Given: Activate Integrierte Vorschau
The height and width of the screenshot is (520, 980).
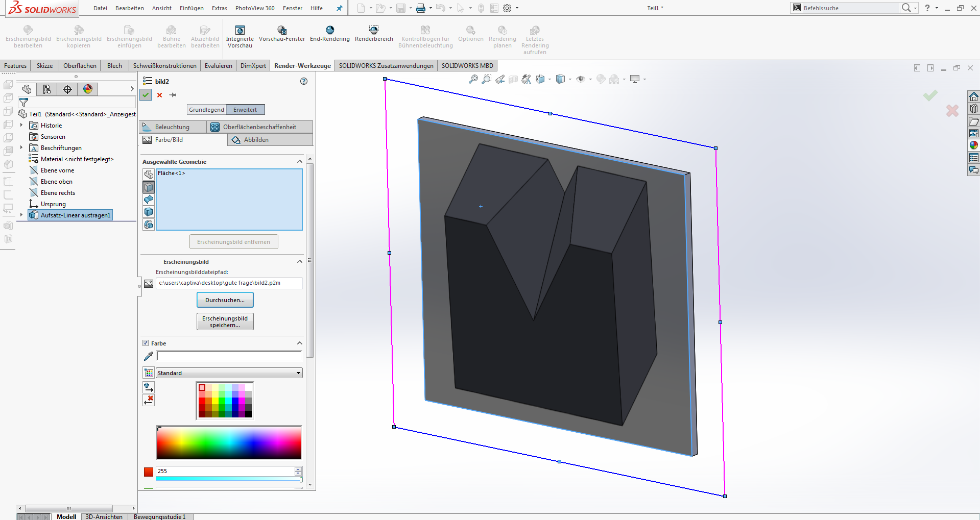Looking at the screenshot, I should tap(240, 35).
